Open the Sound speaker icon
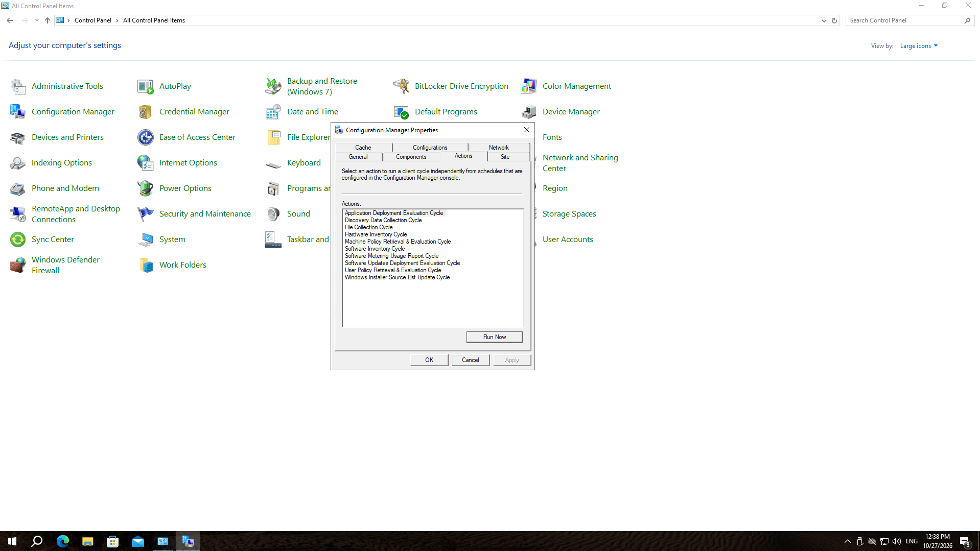Viewport: 980px width, 551px height. [273, 214]
